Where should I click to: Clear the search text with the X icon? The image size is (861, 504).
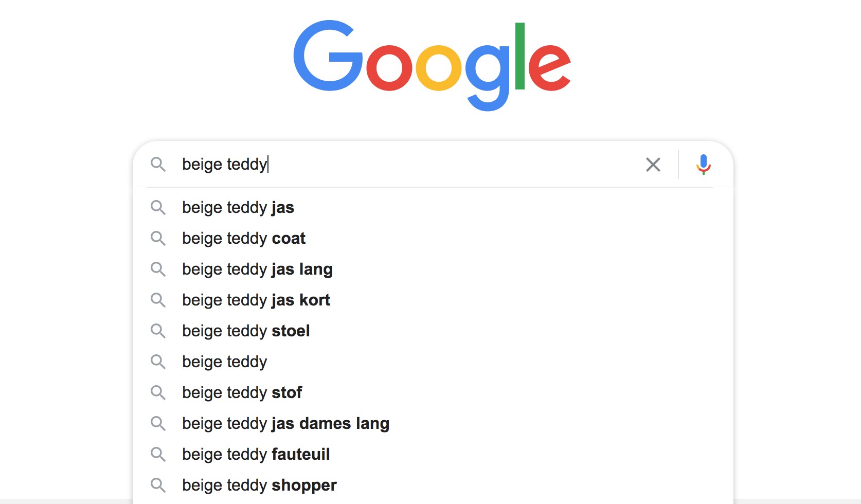click(x=653, y=165)
